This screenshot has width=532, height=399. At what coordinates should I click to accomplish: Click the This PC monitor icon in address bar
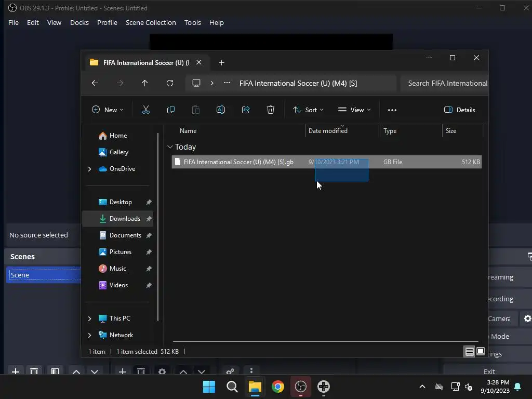pos(196,83)
